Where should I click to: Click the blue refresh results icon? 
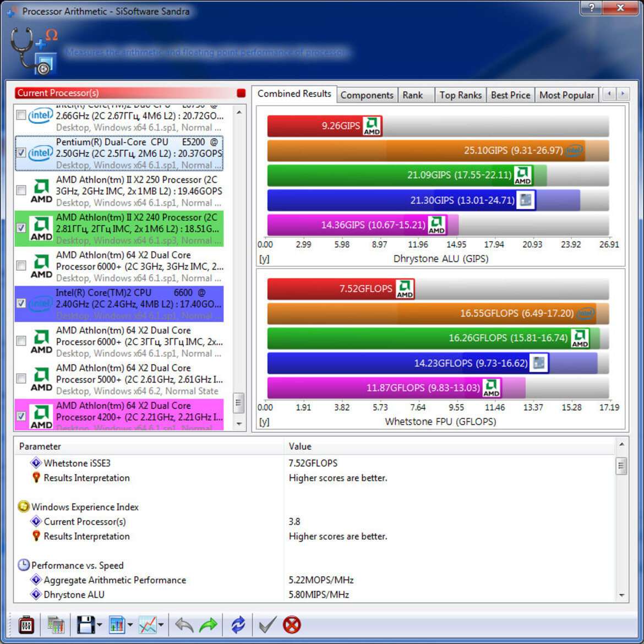[238, 625]
